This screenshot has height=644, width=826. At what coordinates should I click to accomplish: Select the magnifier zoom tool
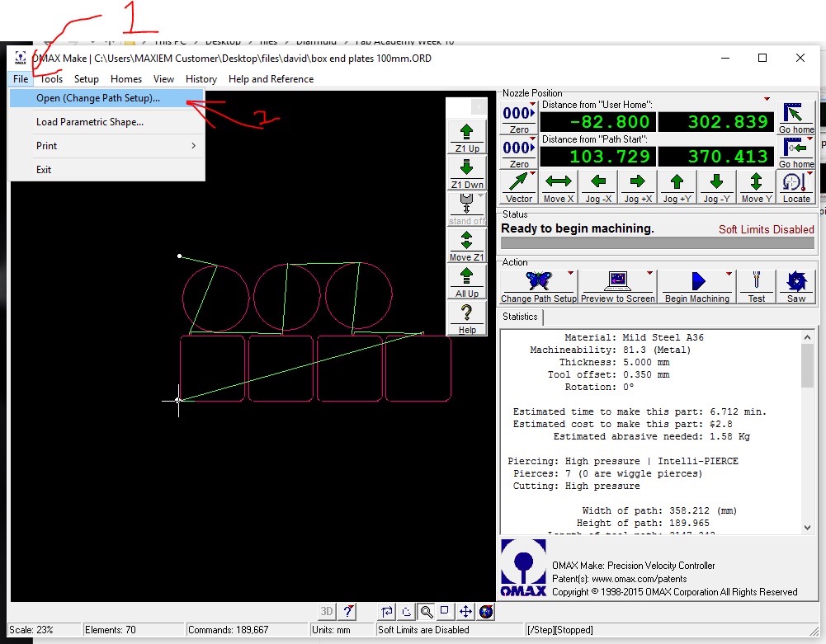tap(426, 611)
